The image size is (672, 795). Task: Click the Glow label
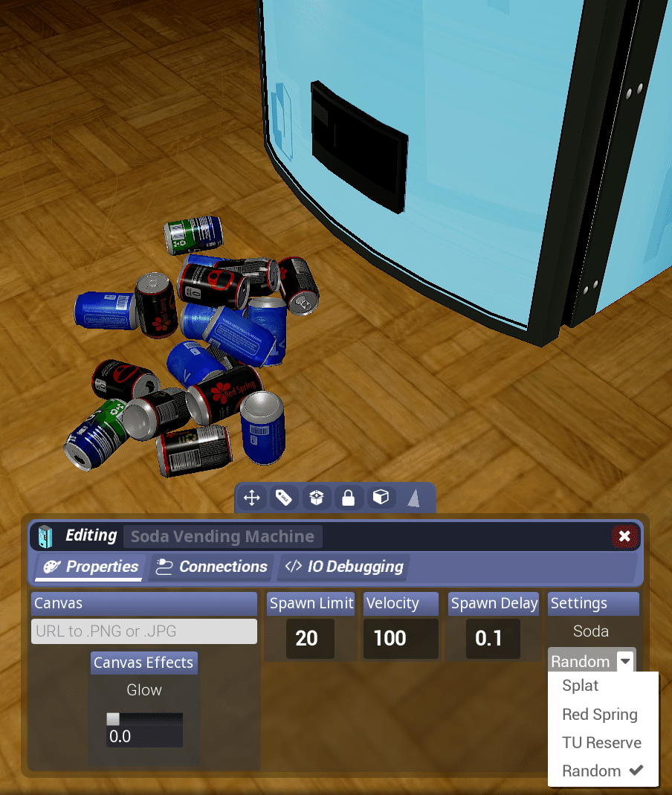(x=144, y=690)
